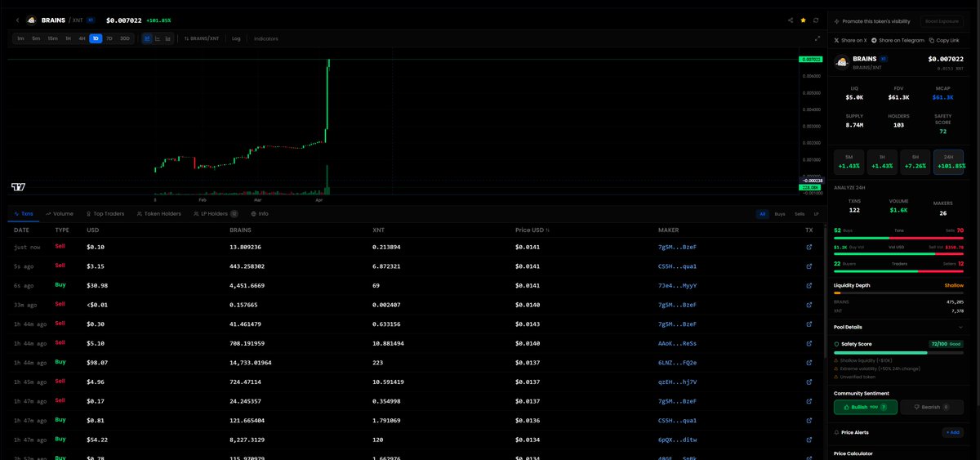Open the Volume tab
Image resolution: width=980 pixels, height=460 pixels.
[x=60, y=213]
